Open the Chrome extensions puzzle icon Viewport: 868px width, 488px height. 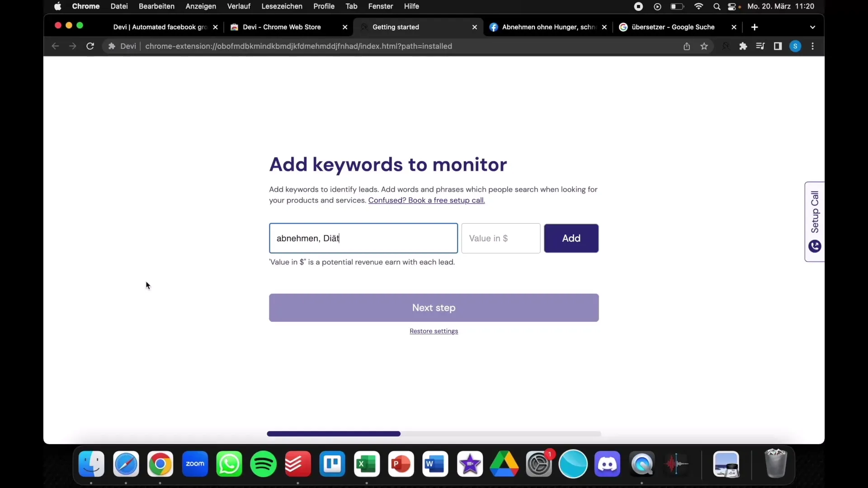[x=743, y=46]
